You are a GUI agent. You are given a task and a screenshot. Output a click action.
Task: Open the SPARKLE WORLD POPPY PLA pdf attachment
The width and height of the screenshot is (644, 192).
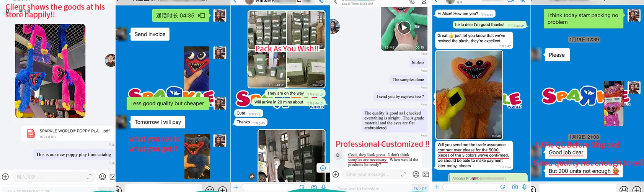68,133
